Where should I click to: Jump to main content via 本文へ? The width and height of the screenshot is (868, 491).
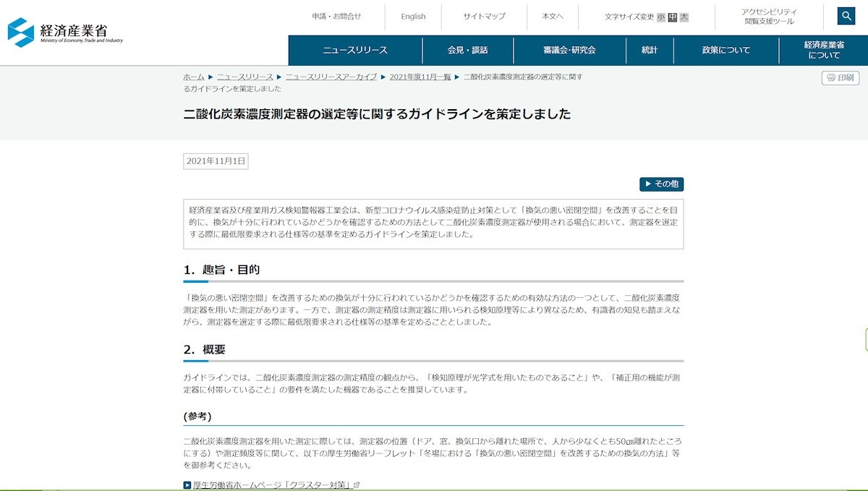tap(553, 17)
